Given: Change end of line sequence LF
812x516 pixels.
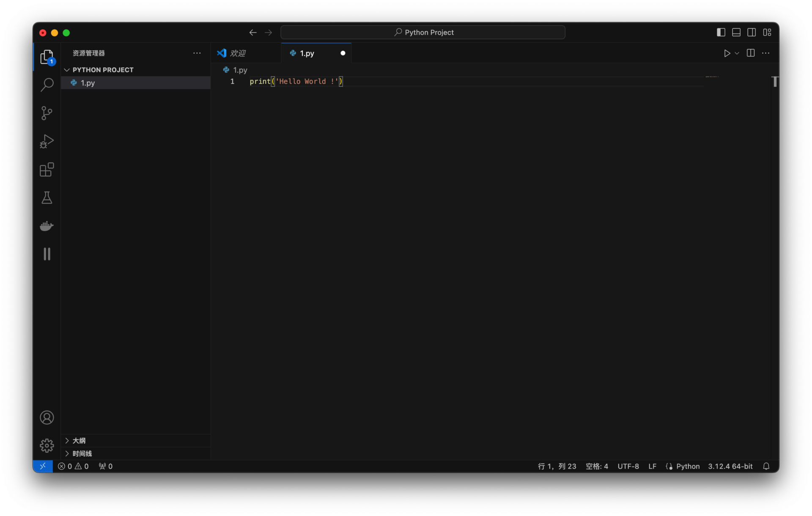Looking at the screenshot, I should click(x=652, y=466).
